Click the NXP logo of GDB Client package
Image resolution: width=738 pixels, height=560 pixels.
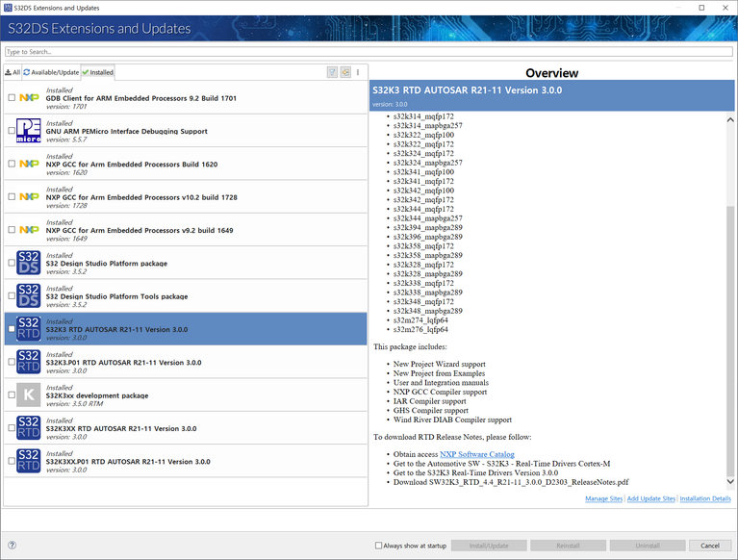[29, 97]
